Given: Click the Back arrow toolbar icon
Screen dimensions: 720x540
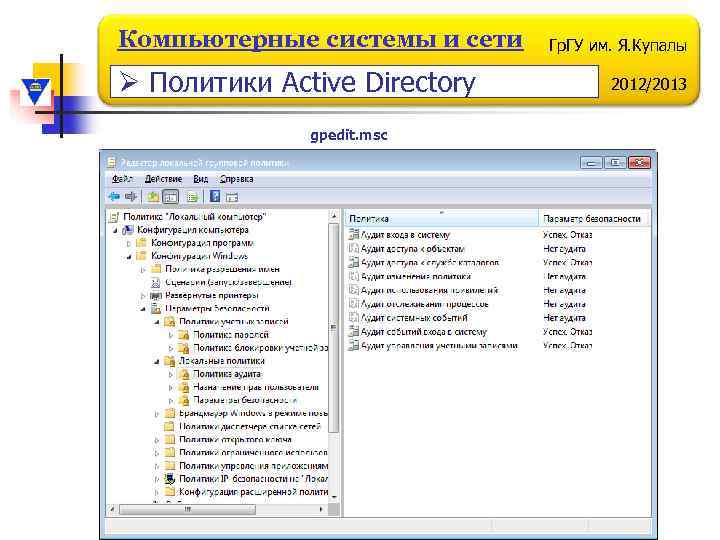Looking at the screenshot, I should click(114, 197).
